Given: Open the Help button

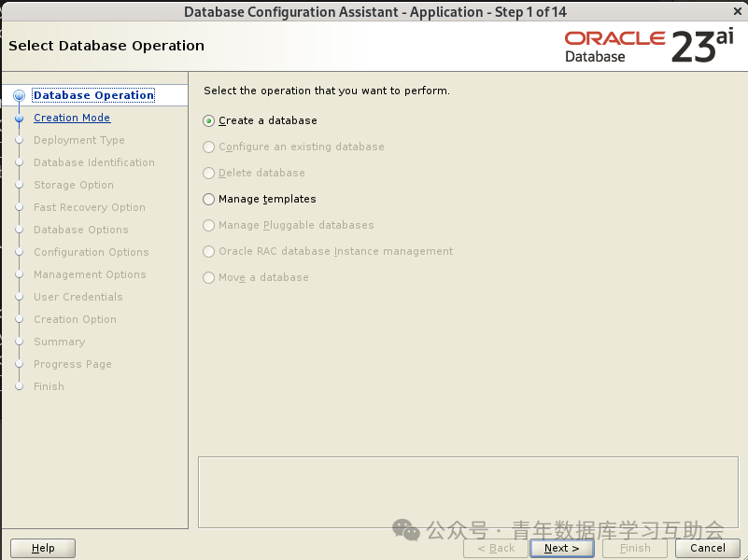Looking at the screenshot, I should (43, 548).
